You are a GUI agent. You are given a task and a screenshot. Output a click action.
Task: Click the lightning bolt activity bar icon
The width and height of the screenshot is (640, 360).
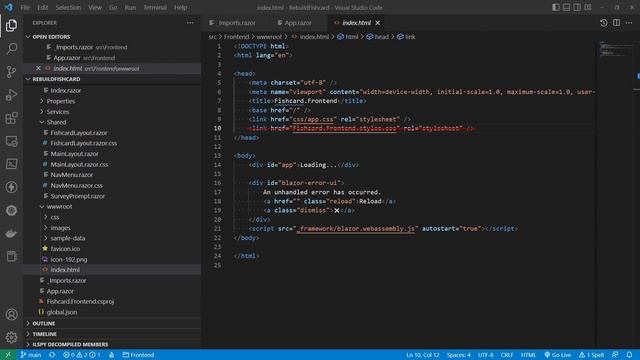[x=11, y=187]
